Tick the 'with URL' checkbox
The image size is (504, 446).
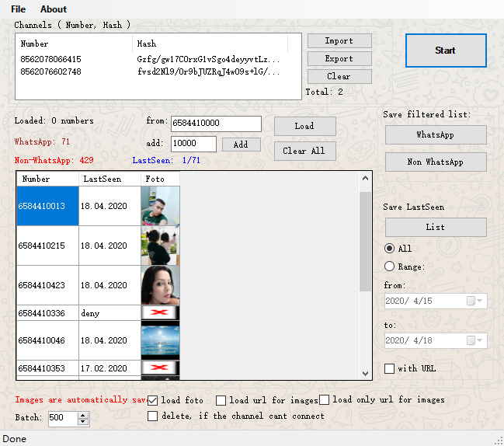coord(390,368)
